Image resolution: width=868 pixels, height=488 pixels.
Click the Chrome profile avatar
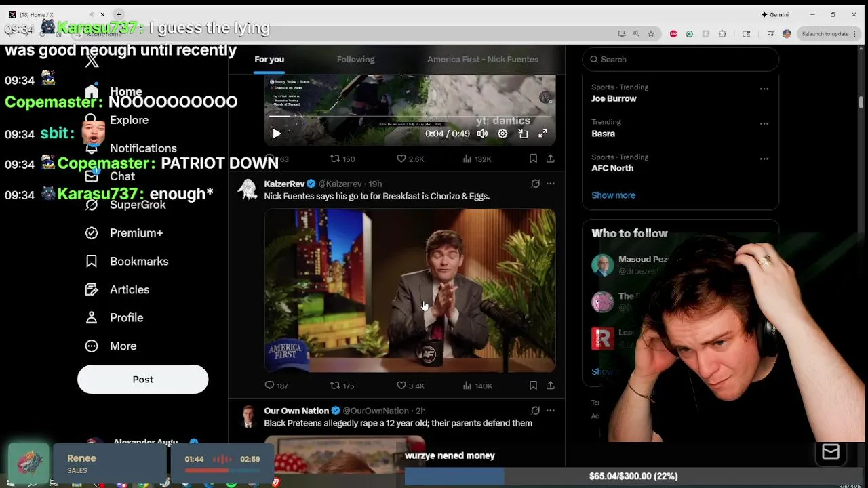coord(787,34)
